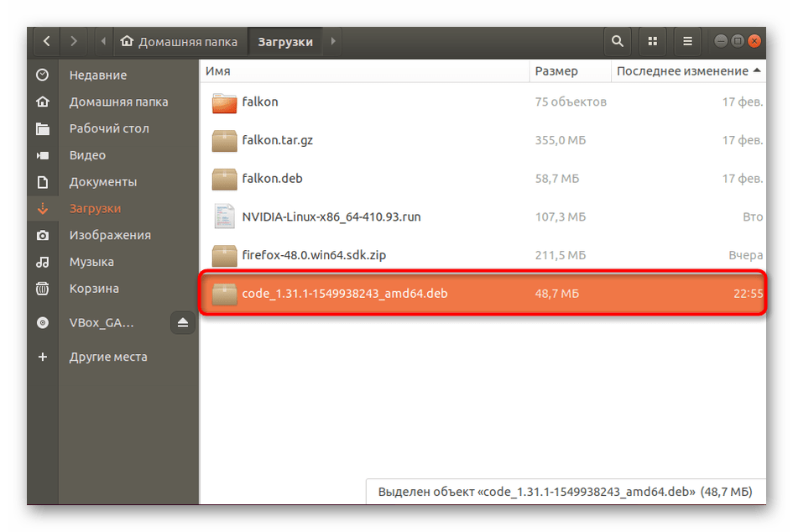
Task: Click the 75 объектов size cell
Action: click(x=571, y=102)
